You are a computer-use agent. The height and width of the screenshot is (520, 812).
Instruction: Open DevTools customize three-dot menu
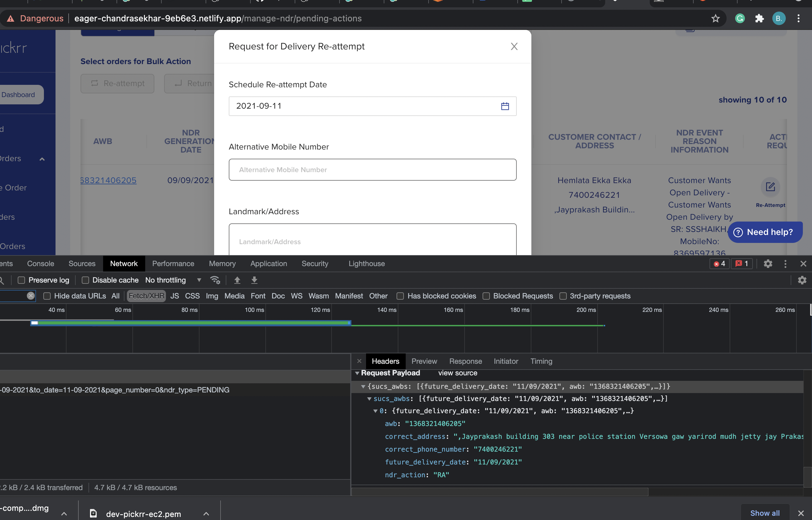pyautogui.click(x=785, y=264)
